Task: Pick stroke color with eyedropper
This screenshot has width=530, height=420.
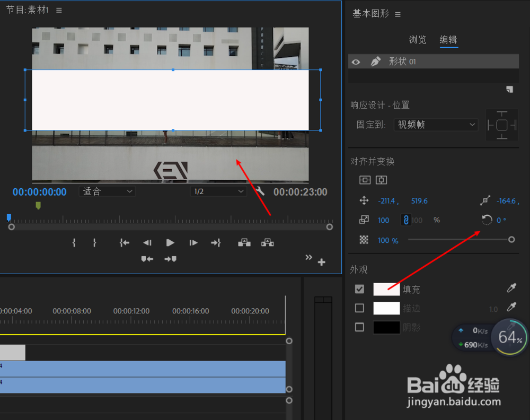Action: click(x=511, y=307)
